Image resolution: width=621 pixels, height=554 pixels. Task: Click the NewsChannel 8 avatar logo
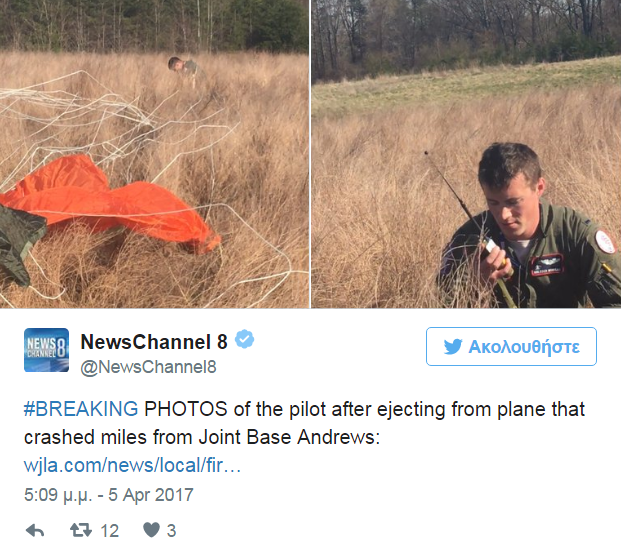tap(46, 350)
